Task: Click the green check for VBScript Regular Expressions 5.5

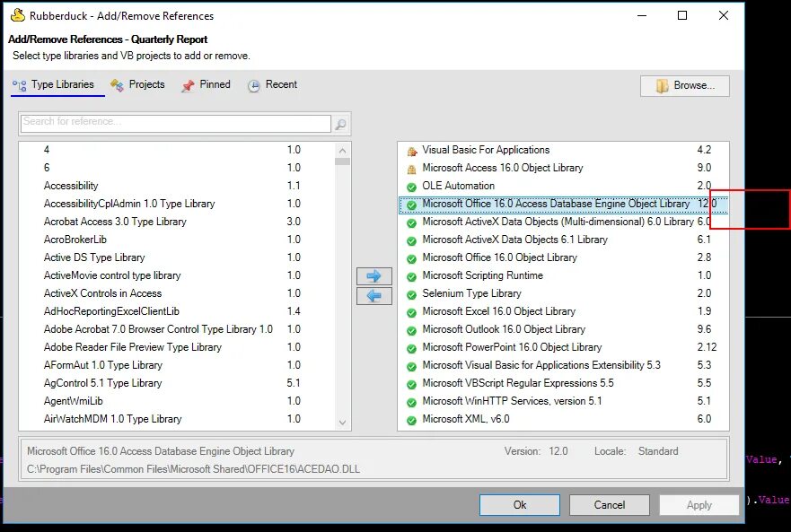Action: click(x=411, y=384)
